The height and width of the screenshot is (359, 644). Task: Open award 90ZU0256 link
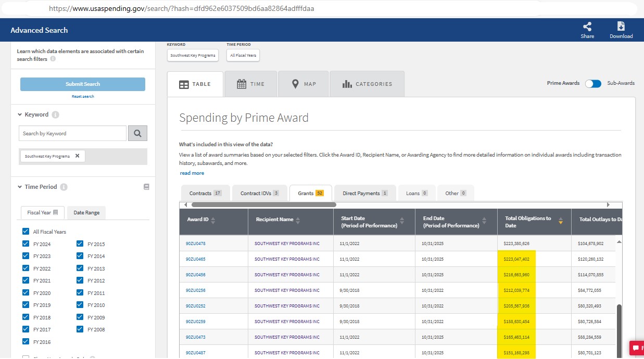[x=195, y=290]
